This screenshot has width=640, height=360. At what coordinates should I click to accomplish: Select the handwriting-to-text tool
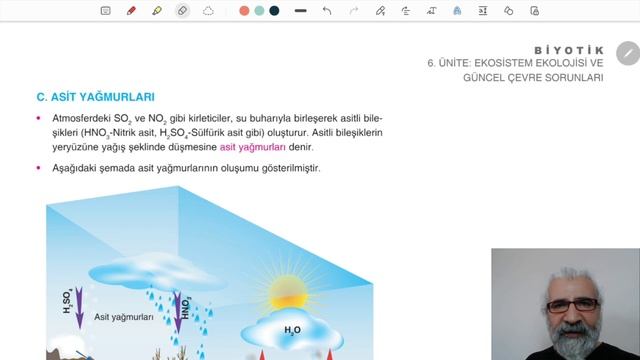pyautogui.click(x=431, y=11)
